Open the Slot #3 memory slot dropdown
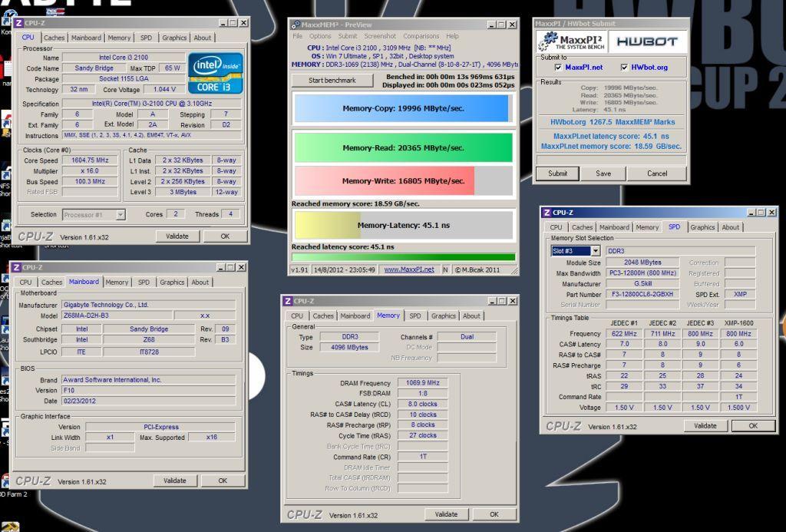The image size is (786, 532). pyautogui.click(x=595, y=251)
